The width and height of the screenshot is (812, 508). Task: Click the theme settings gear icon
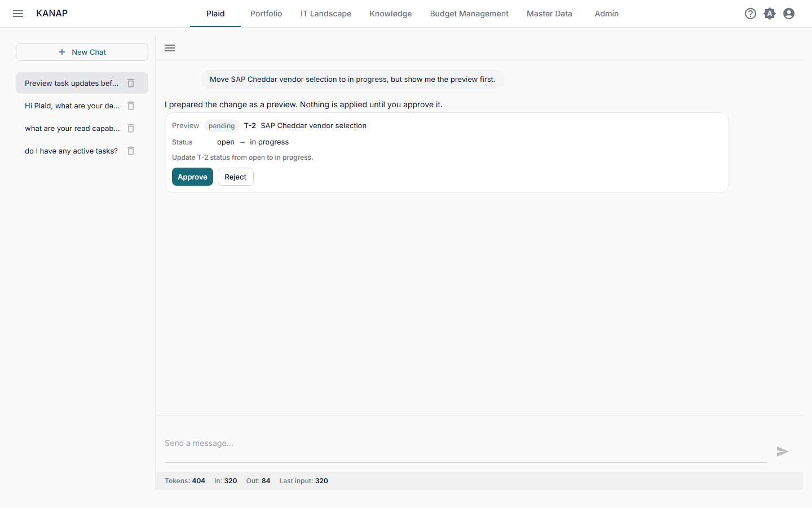(x=770, y=14)
